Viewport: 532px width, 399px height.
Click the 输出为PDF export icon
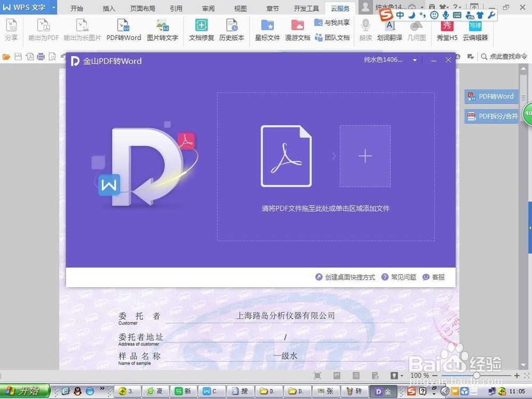click(x=44, y=30)
